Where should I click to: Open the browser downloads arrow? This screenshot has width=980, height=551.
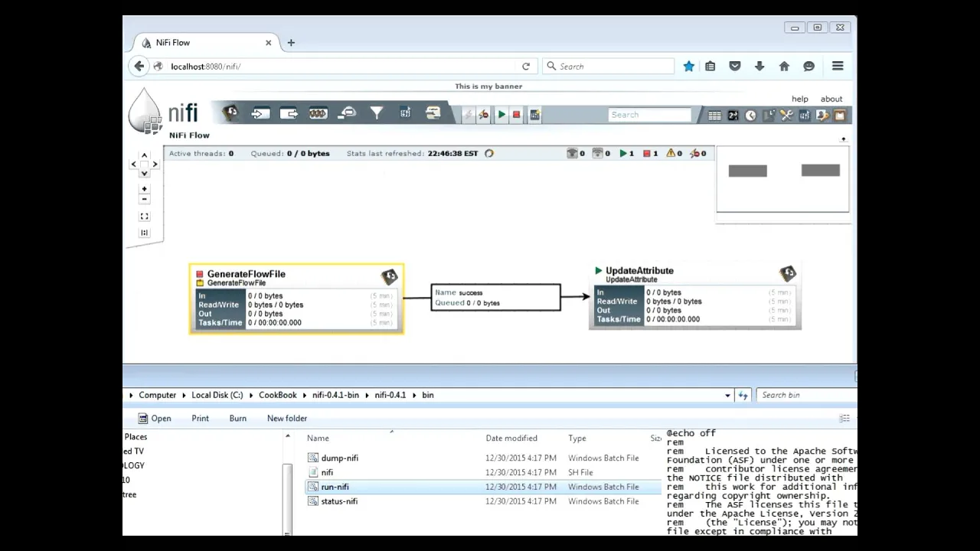tap(759, 67)
